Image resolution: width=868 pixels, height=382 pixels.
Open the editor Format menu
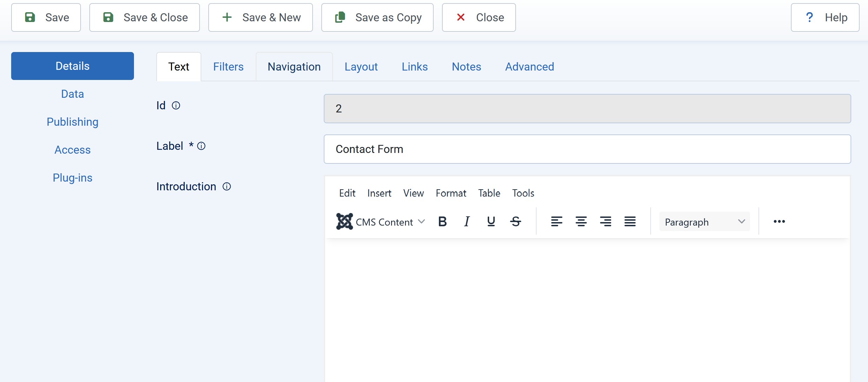[x=451, y=193]
